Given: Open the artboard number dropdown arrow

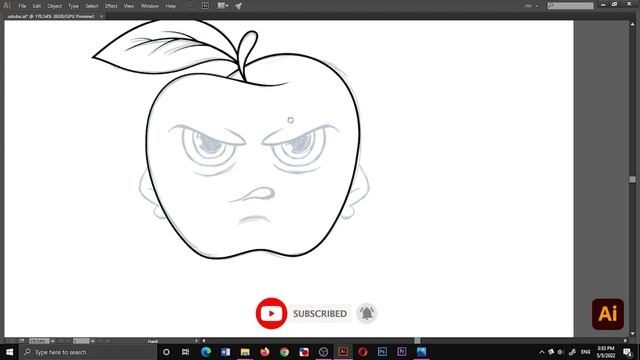Looking at the screenshot, I should click(x=93, y=341).
